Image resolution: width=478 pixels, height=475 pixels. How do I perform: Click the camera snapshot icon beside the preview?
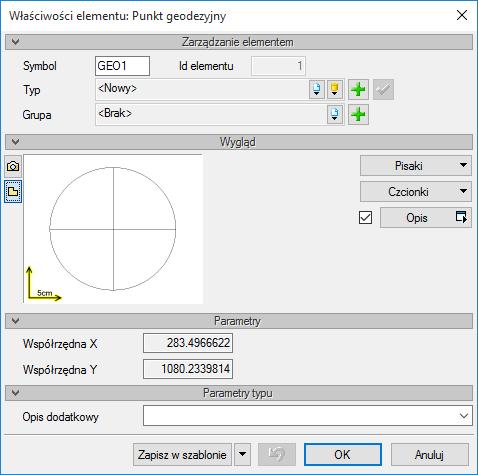tap(13, 166)
